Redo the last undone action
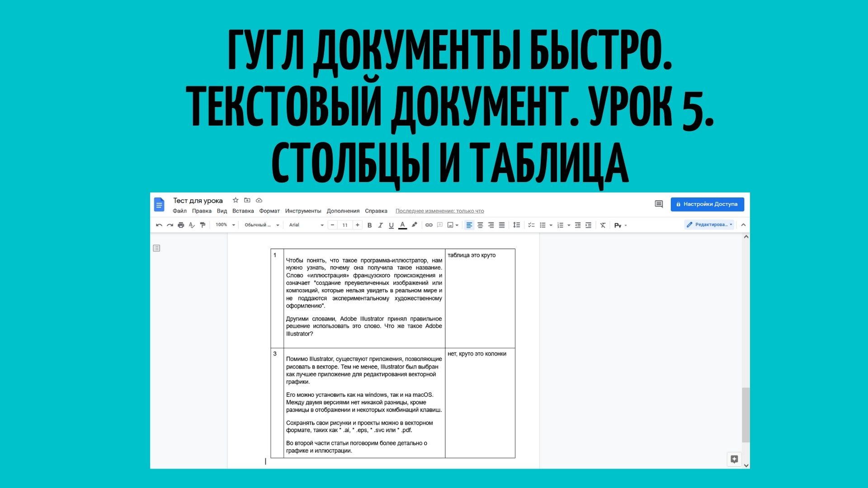 point(170,225)
